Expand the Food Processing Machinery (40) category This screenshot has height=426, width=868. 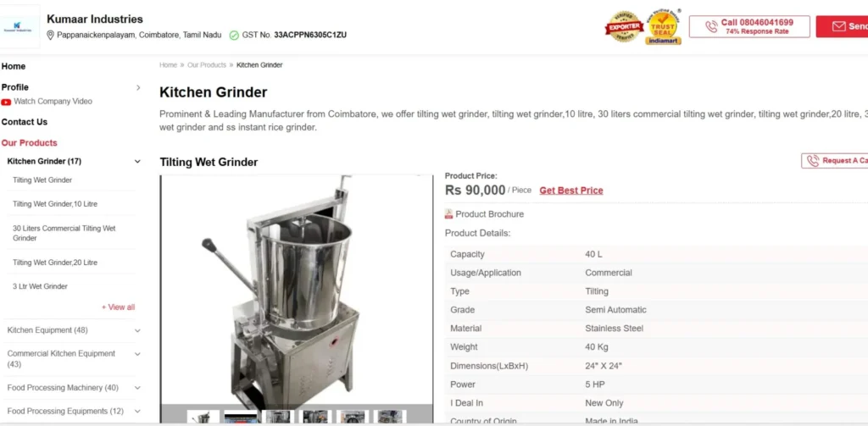click(138, 388)
